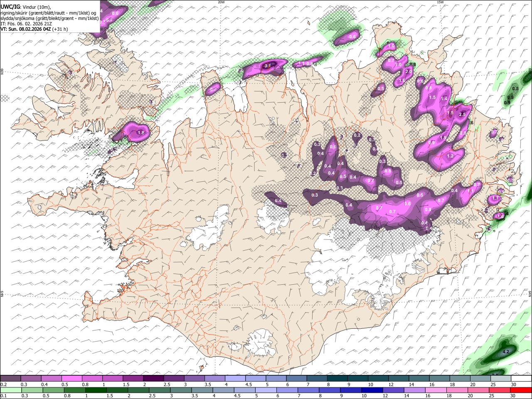
Task: Click the 2.5 snowfall value in the east
Action: [462, 114]
